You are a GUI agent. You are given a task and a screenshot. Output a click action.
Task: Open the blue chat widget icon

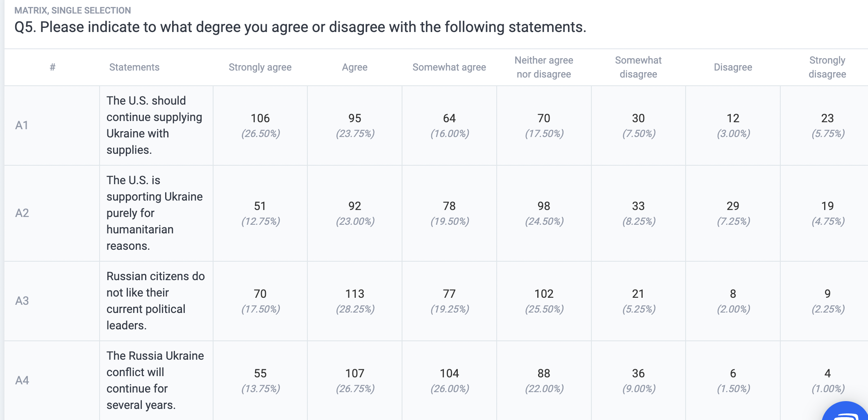pyautogui.click(x=846, y=411)
